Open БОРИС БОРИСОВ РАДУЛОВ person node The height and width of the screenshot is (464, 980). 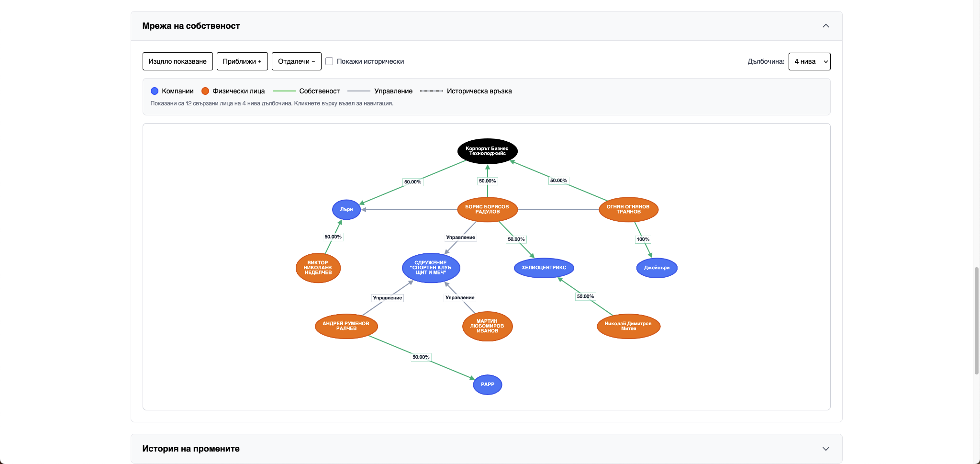(x=487, y=210)
